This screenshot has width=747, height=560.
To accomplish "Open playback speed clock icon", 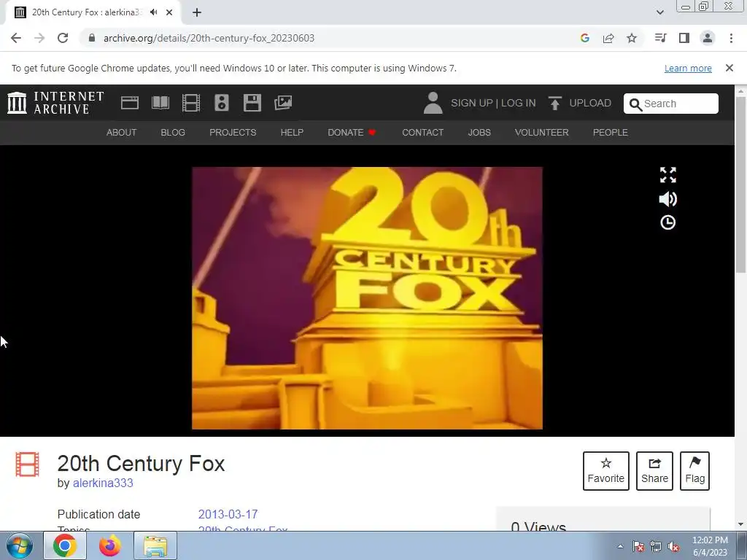I will [x=668, y=222].
